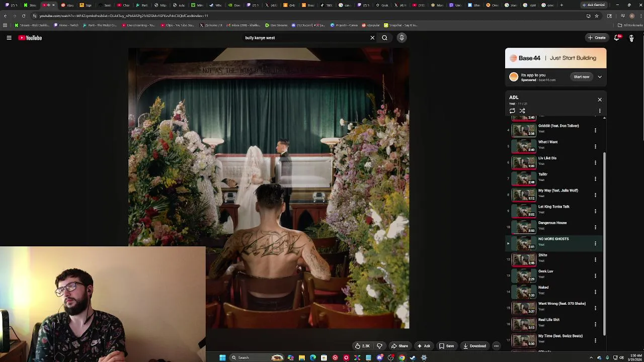Download the video
Viewport: 644px width, 362px height.
(474, 346)
